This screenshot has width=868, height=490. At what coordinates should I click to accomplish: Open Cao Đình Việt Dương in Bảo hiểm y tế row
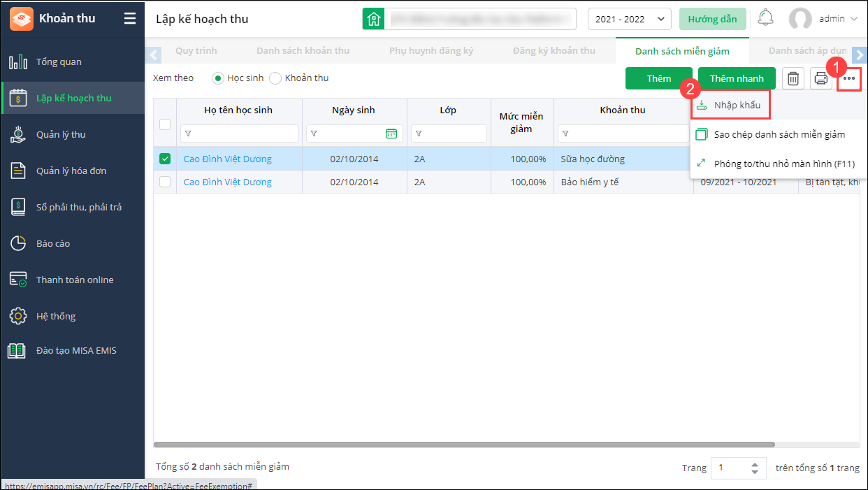(228, 182)
